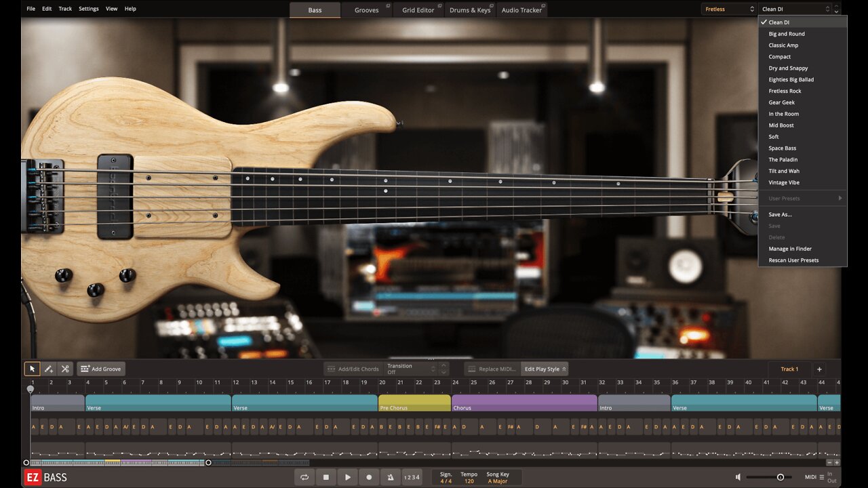Viewport: 868px width, 488px height.
Task: Detach Audio Tracker with pop-out icon
Action: (x=543, y=6)
